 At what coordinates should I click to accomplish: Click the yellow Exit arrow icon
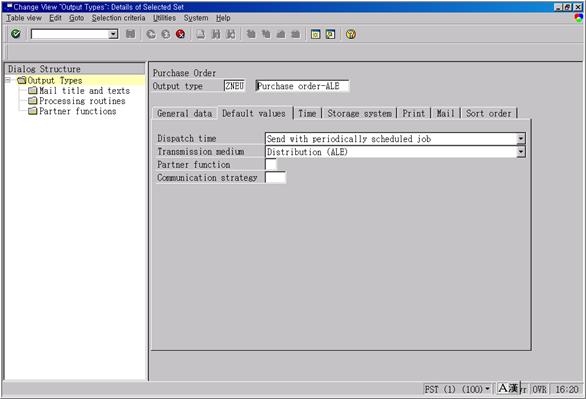pos(166,34)
